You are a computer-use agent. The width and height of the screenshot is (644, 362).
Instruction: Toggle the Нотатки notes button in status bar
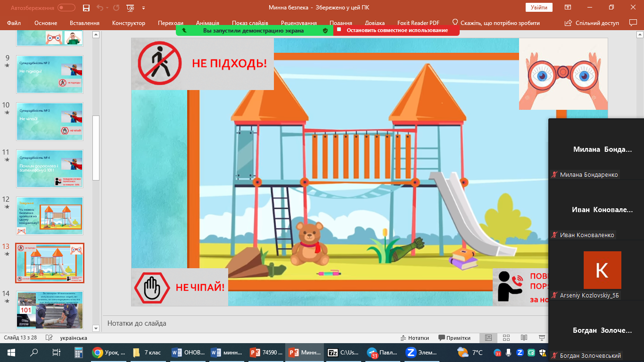click(415, 338)
